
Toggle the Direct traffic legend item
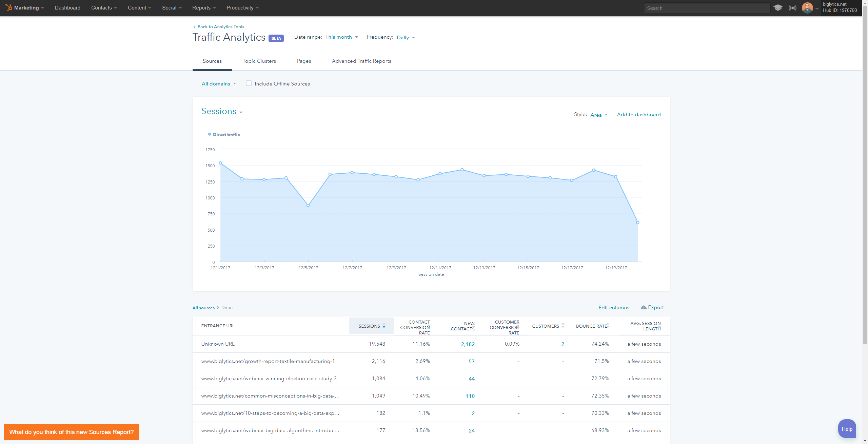pos(224,134)
